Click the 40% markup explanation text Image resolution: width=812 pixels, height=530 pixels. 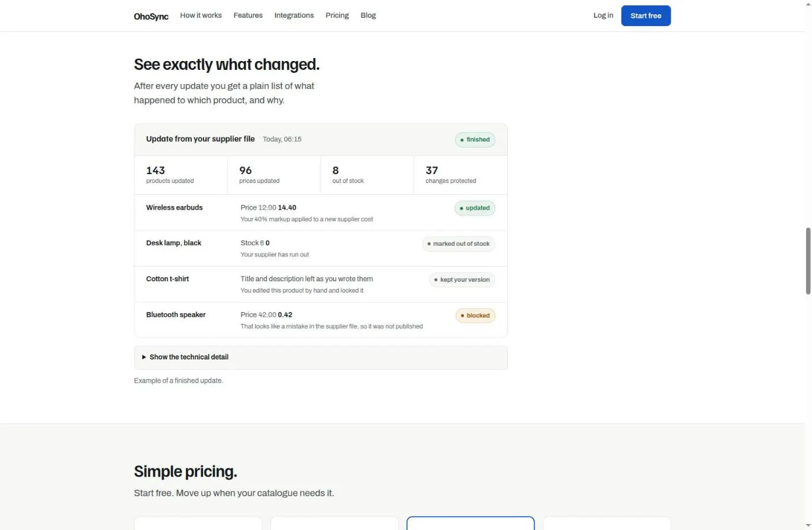tap(307, 219)
